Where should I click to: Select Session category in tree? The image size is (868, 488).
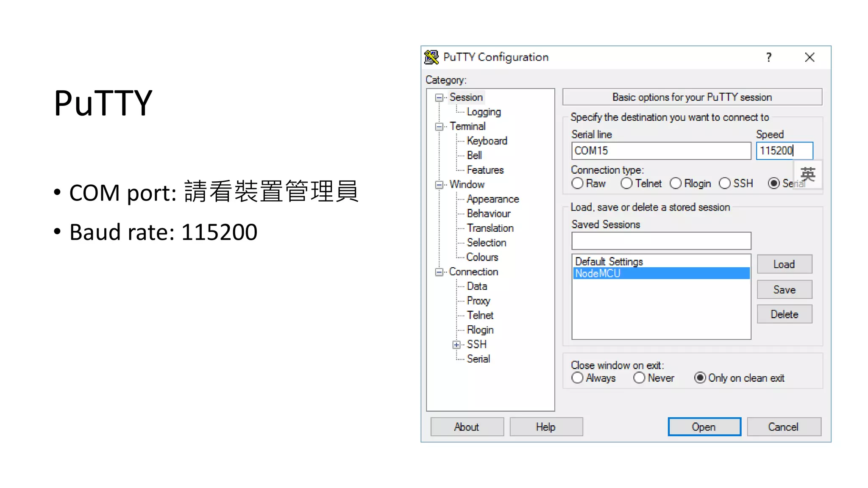pyautogui.click(x=466, y=97)
